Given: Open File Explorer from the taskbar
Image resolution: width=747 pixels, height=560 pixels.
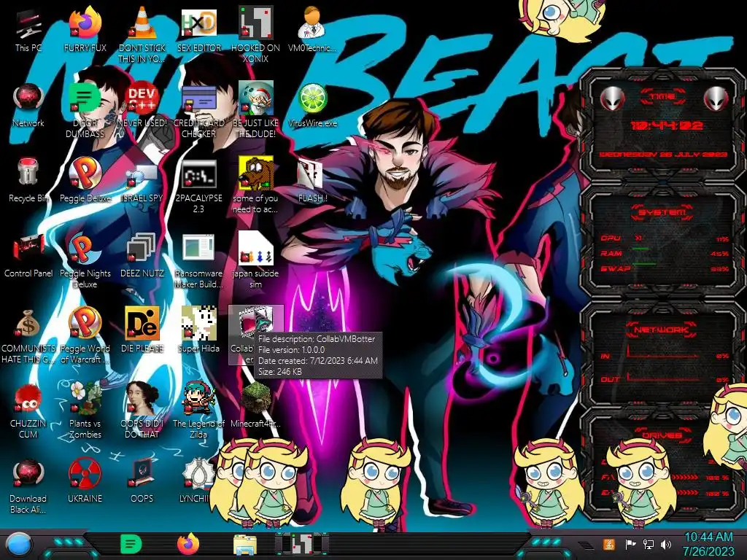Looking at the screenshot, I should point(245,544).
